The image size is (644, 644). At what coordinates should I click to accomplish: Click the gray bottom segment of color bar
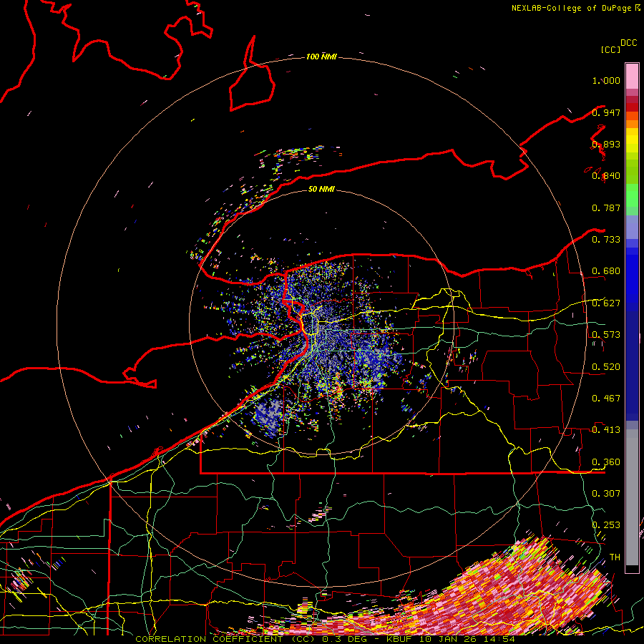[632, 498]
